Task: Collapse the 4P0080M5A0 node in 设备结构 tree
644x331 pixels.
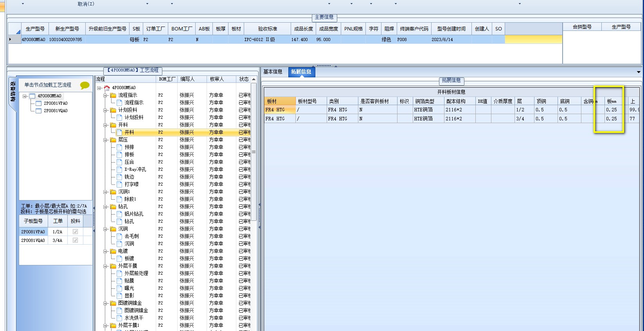Action: tap(25, 96)
